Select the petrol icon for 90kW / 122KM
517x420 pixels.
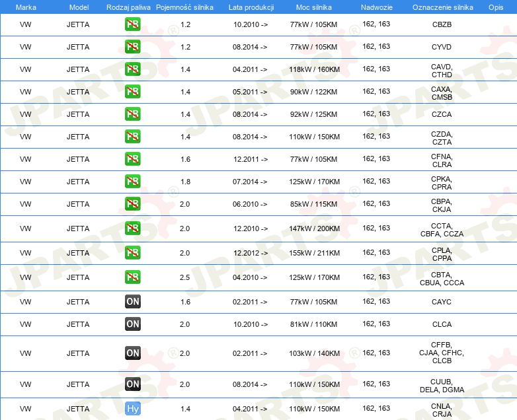tap(132, 92)
